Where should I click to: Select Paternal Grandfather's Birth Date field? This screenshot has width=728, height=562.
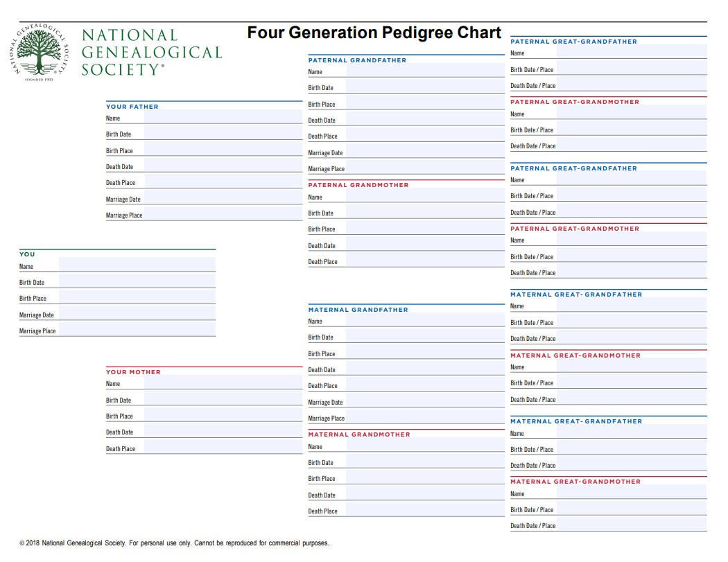(x=425, y=86)
